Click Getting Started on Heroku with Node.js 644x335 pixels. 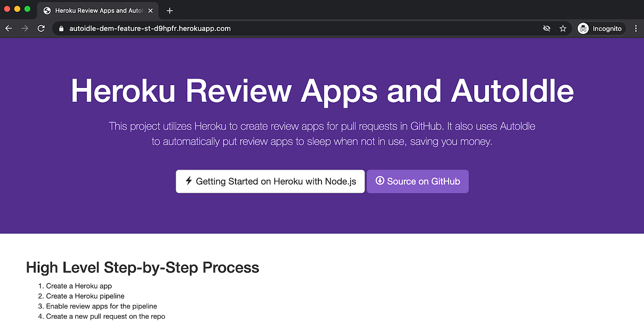tap(270, 181)
